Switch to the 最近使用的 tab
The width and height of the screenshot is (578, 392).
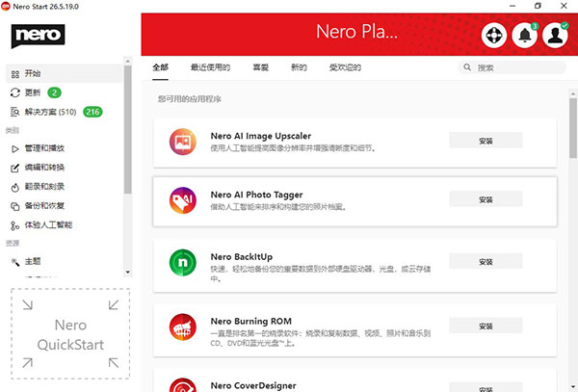tap(210, 67)
